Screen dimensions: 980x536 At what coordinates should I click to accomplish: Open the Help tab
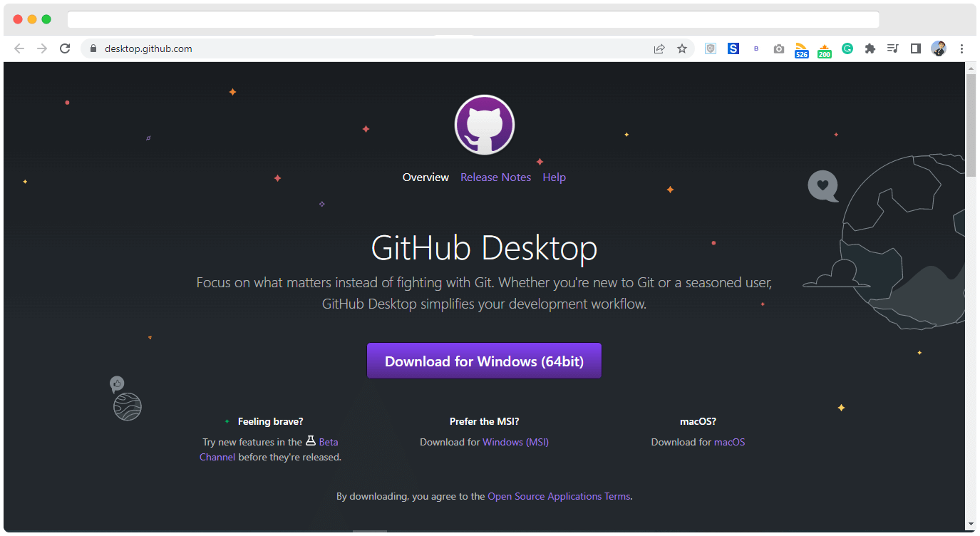tap(554, 177)
